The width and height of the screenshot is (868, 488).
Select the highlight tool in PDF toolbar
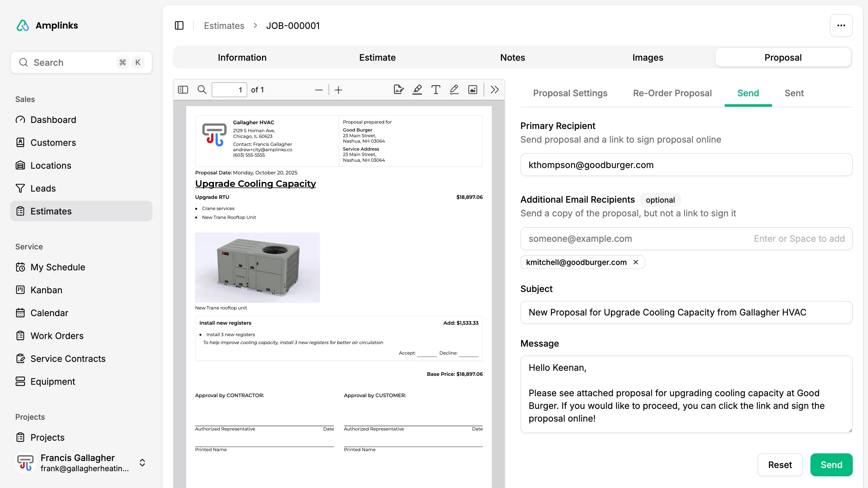pyautogui.click(x=417, y=90)
